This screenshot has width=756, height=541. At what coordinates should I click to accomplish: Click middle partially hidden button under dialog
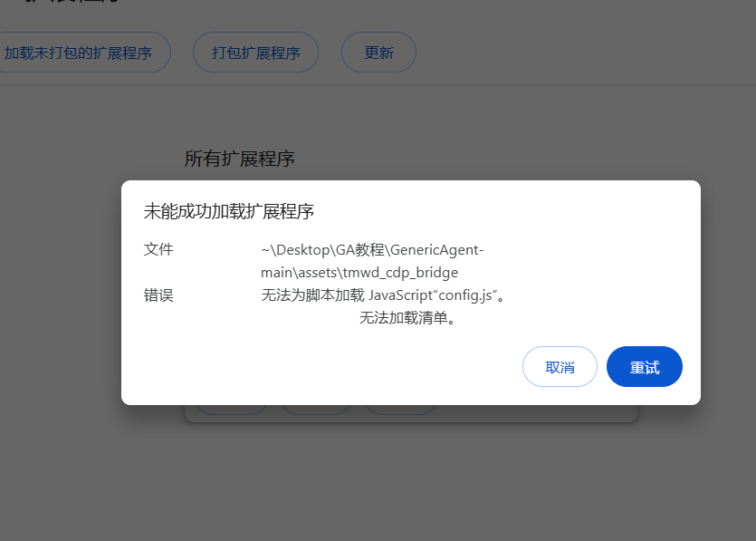point(316,410)
